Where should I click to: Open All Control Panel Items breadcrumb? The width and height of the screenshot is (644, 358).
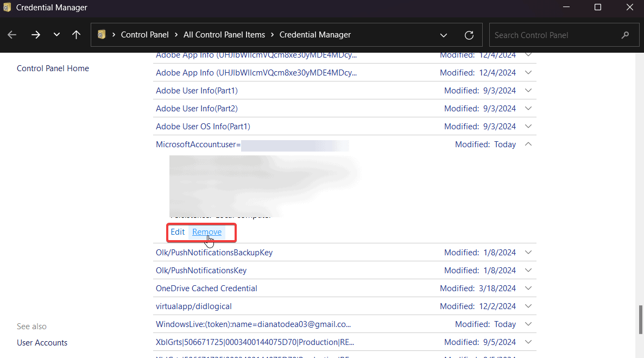[x=224, y=35]
